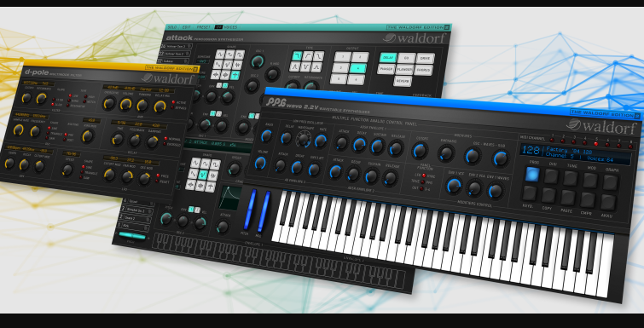
Task: Click the Feedback knob in D-Pole Delay section
Action: (x=135, y=140)
